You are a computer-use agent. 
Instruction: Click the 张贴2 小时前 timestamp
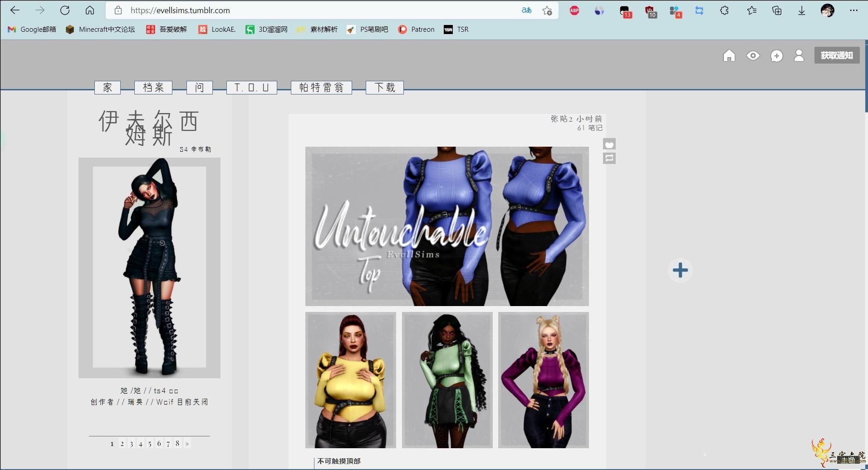point(576,119)
